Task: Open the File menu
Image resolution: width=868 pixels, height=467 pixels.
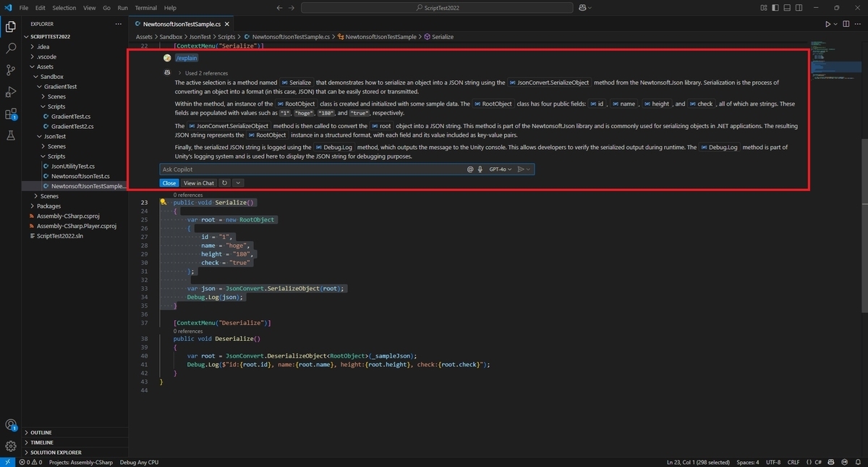Action: click(x=25, y=8)
